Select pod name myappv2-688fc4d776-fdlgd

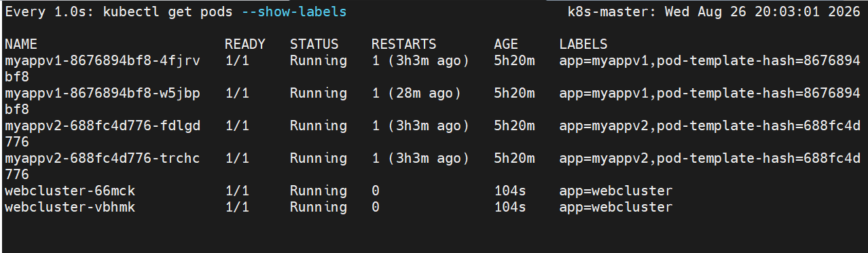tap(103, 126)
